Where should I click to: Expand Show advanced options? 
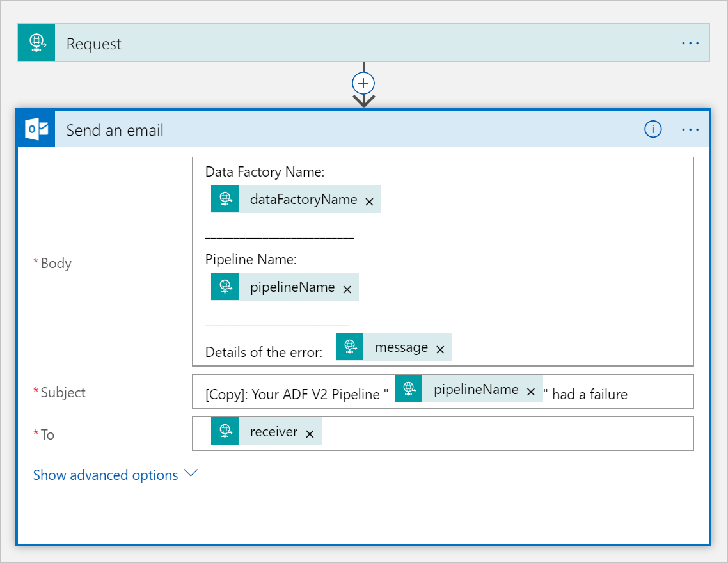(190, 474)
